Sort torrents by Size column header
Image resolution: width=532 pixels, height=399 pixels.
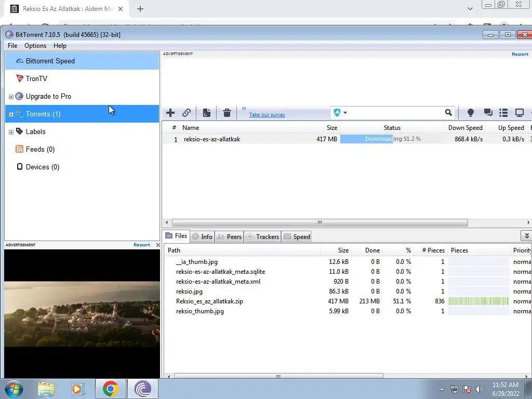coord(324,128)
